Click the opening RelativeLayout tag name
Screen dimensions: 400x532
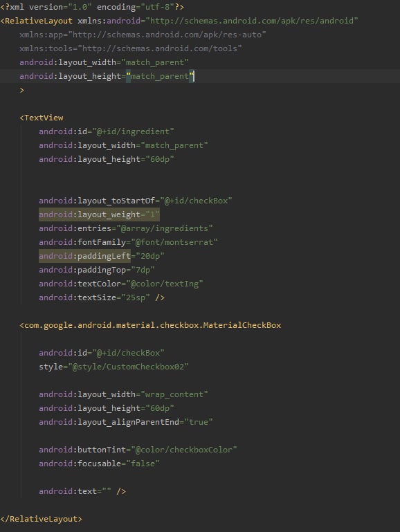tap(38, 21)
